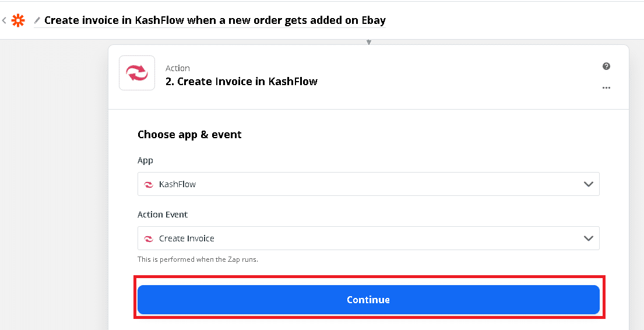Expand the App dropdown chevron
644x330 pixels.
[x=588, y=184]
